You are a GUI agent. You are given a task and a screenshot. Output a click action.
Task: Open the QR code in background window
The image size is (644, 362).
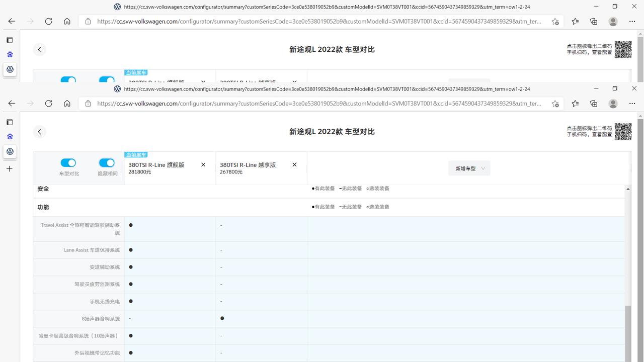623,49
